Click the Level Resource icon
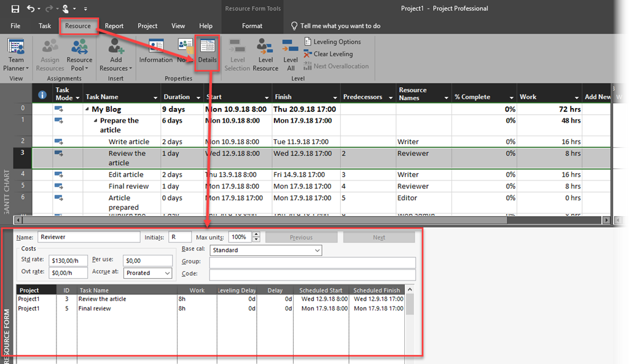This screenshot has height=364, width=629. (x=265, y=55)
